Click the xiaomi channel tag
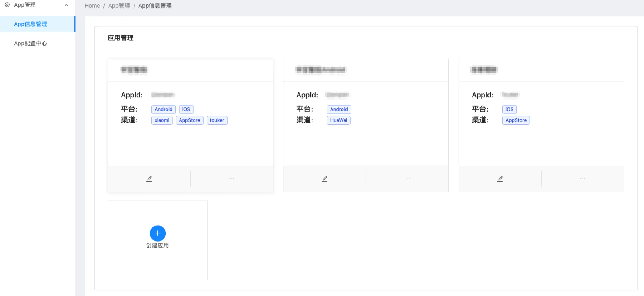 tap(162, 120)
